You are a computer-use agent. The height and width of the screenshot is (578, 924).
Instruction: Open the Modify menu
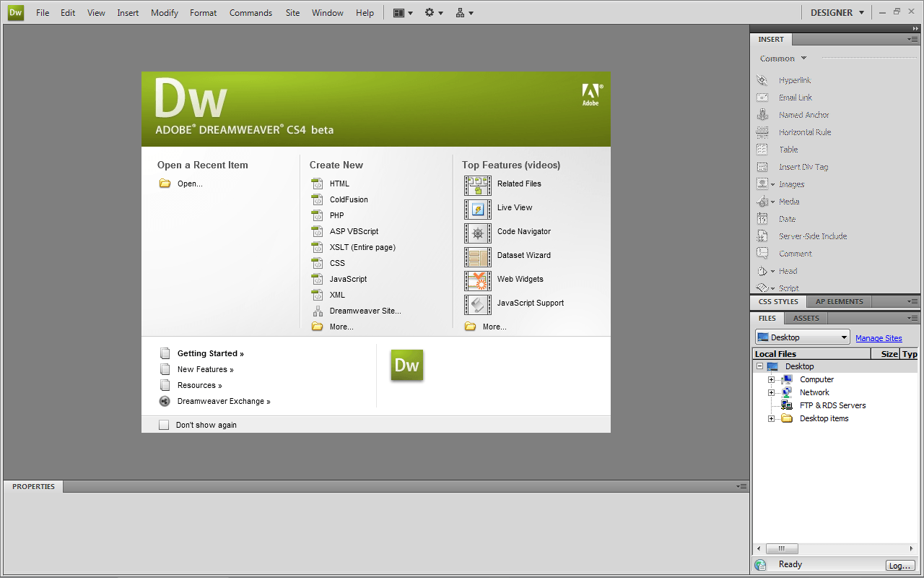pos(165,13)
